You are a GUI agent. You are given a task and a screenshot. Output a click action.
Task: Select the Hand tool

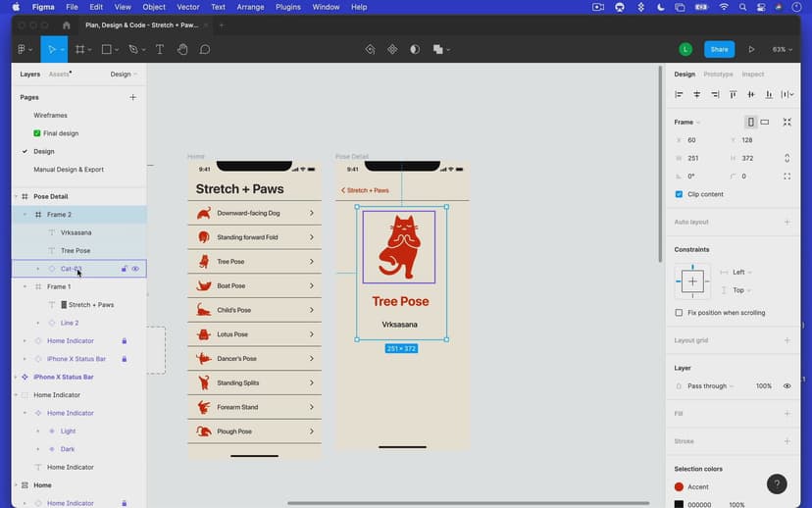(x=182, y=49)
